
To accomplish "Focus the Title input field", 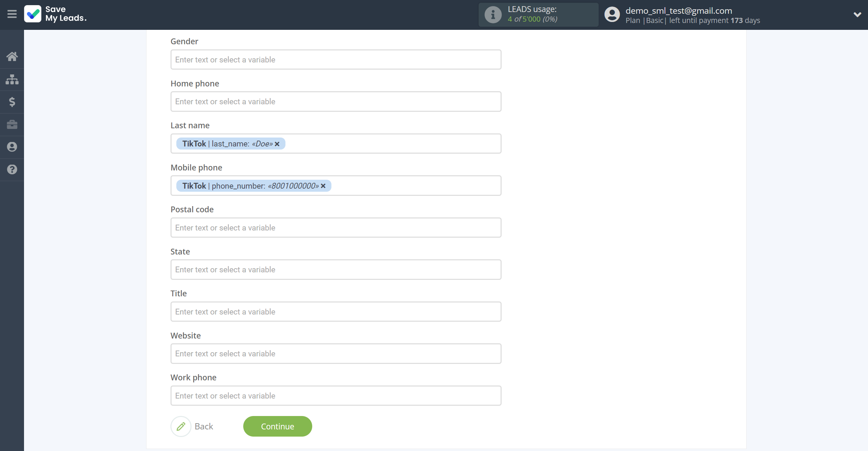I will [x=336, y=312].
